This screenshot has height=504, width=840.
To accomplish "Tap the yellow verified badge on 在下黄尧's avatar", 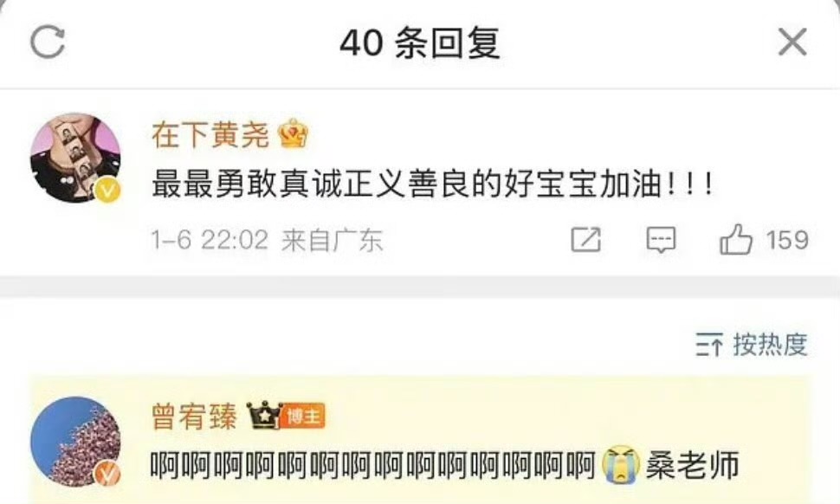I will (107, 191).
